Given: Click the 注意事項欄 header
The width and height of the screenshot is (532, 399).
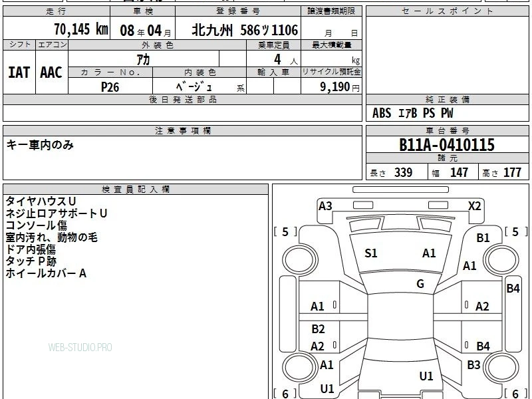Looking at the screenshot, I should pos(182,130).
